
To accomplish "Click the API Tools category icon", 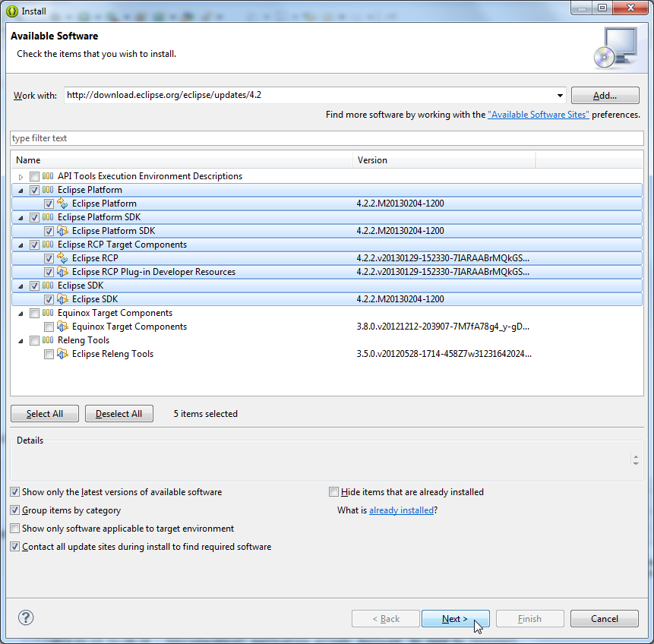I will 48,176.
